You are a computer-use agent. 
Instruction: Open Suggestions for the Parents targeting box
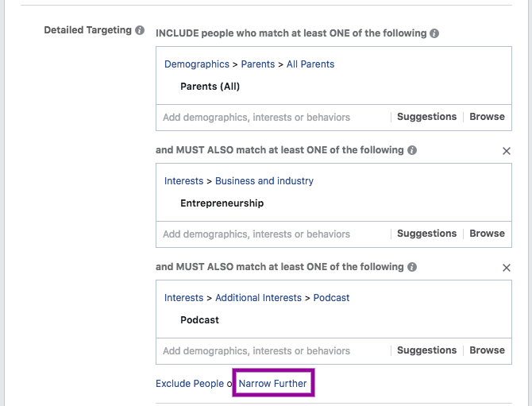click(x=427, y=117)
